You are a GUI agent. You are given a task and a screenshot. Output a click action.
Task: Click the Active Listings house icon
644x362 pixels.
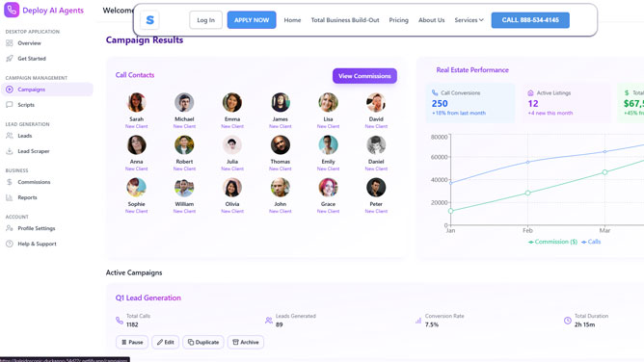click(530, 93)
